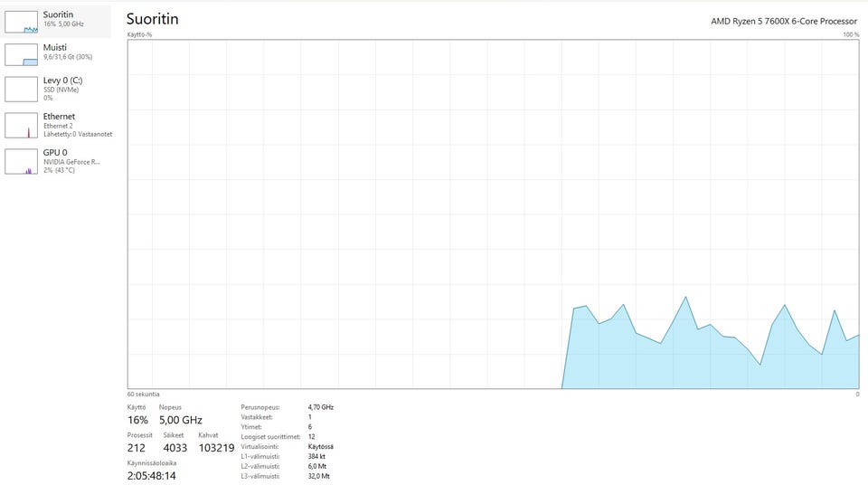
Task: Open the Muisti memory mini graph
Action: click(21, 55)
